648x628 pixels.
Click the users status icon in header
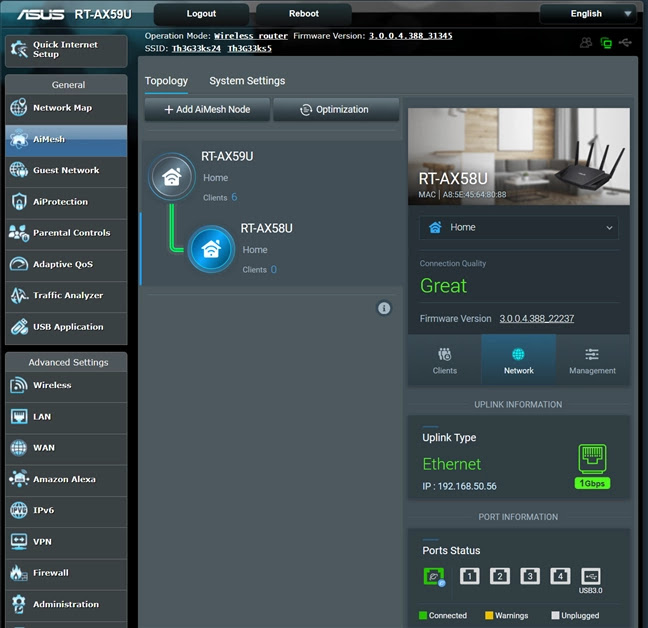[x=586, y=43]
